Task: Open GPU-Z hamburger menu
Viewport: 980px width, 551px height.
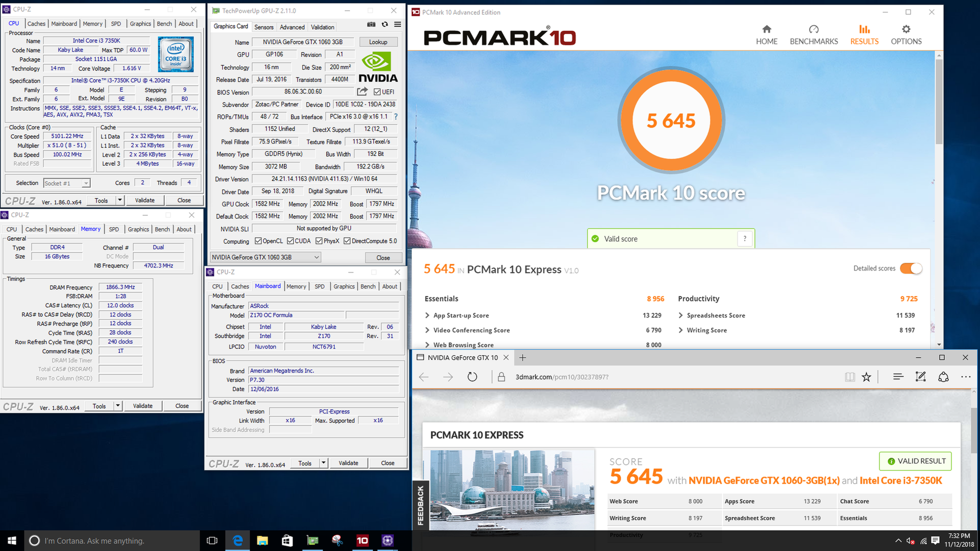Action: [398, 24]
